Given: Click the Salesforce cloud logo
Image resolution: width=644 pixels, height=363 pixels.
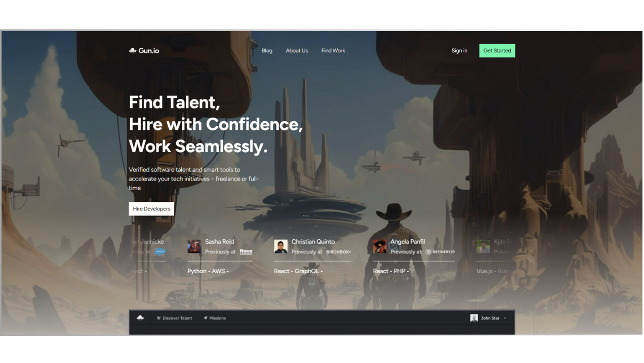Looking at the screenshot, I should (x=160, y=251).
